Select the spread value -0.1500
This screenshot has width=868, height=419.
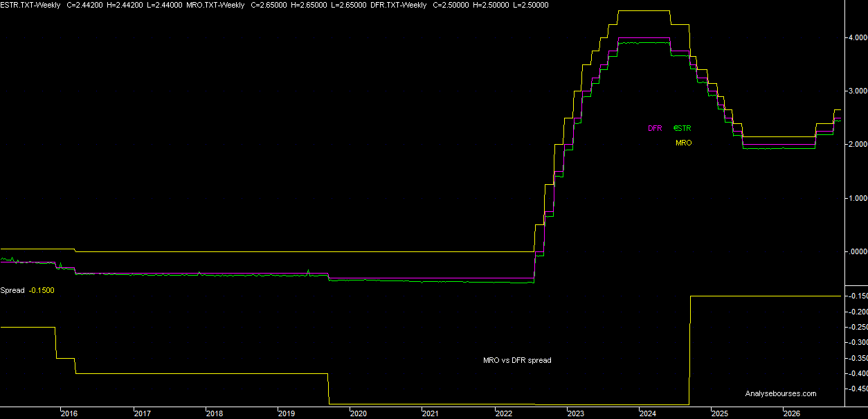(42, 290)
